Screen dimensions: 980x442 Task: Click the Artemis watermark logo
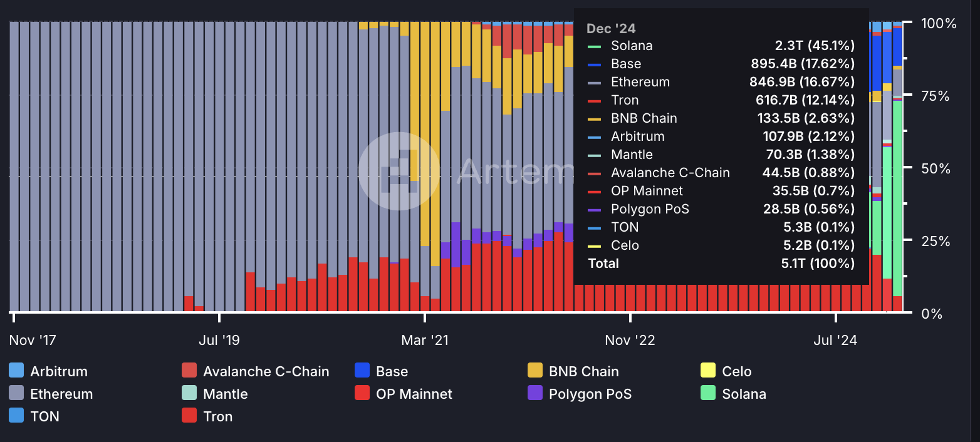coord(399,170)
